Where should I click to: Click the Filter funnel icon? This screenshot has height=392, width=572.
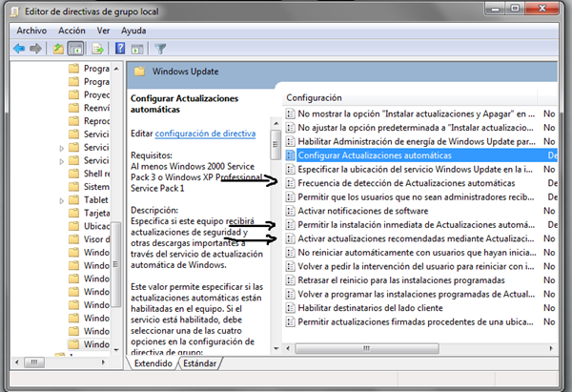click(160, 48)
